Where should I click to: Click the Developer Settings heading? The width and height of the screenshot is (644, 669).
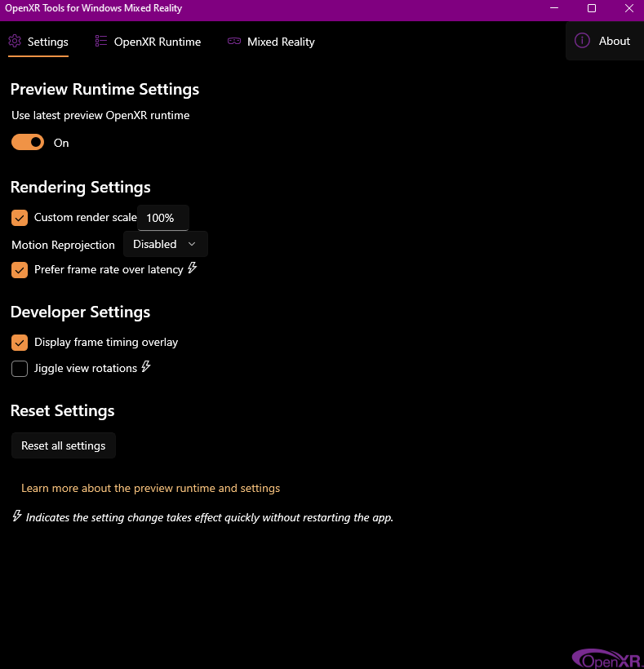point(80,312)
